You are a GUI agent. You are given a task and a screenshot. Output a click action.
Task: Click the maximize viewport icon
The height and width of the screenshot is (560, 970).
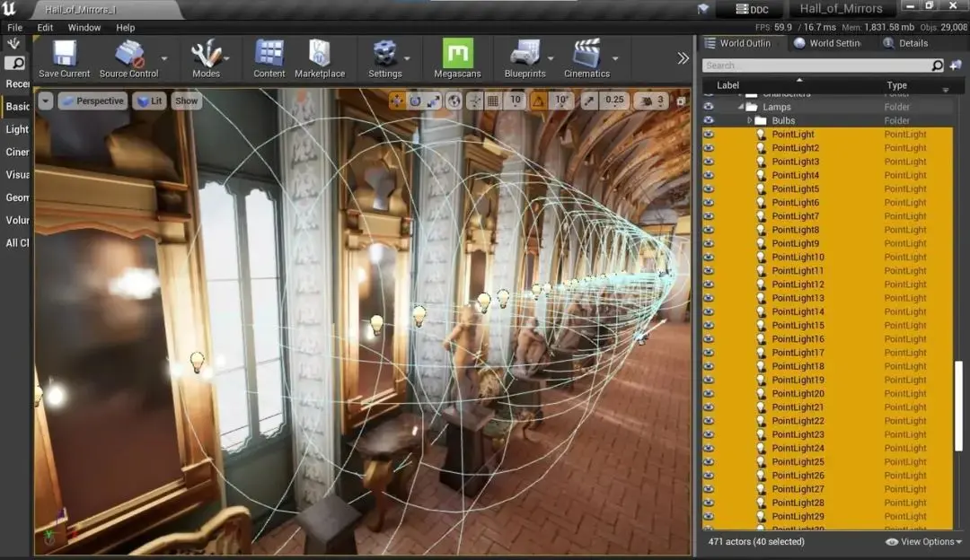point(681,101)
